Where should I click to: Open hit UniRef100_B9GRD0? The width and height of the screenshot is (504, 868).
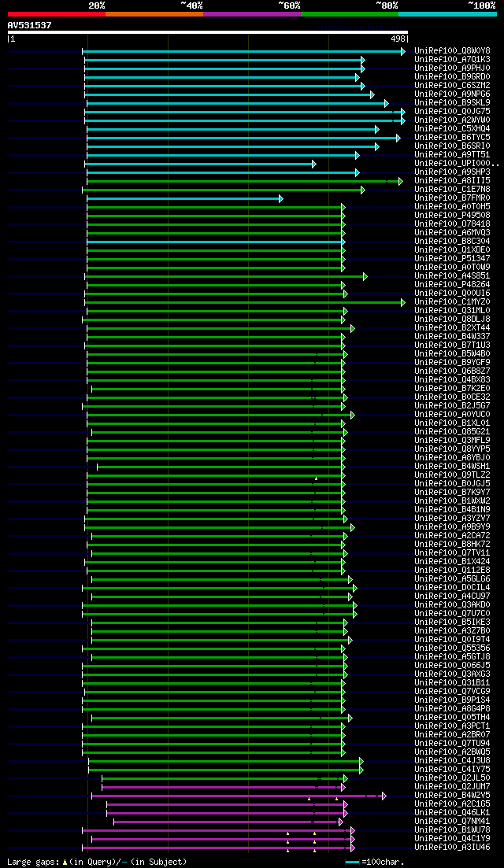click(452, 77)
